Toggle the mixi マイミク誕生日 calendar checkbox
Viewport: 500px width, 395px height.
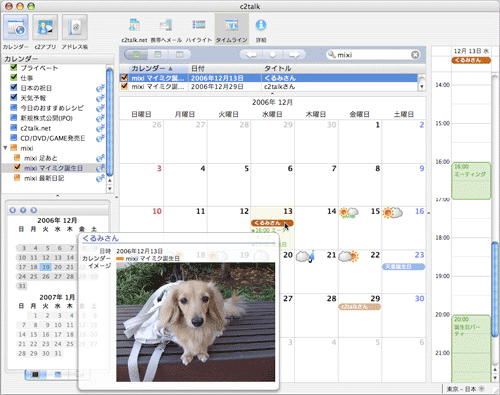click(17, 168)
